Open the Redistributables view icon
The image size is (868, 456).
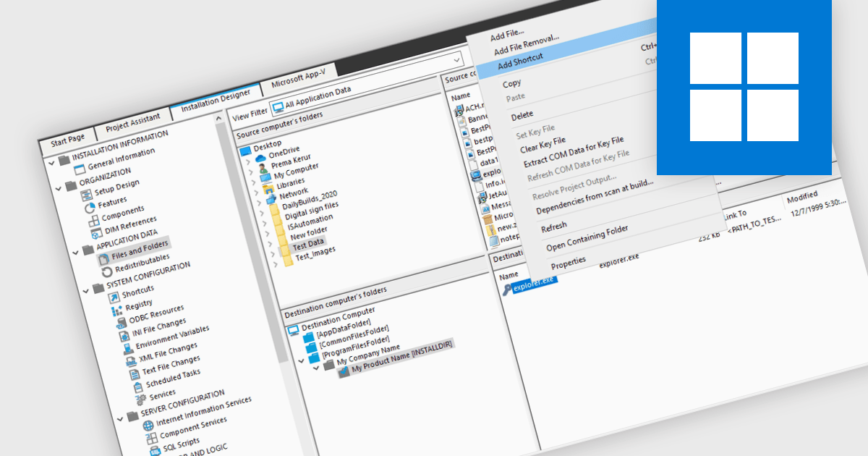click(x=106, y=271)
